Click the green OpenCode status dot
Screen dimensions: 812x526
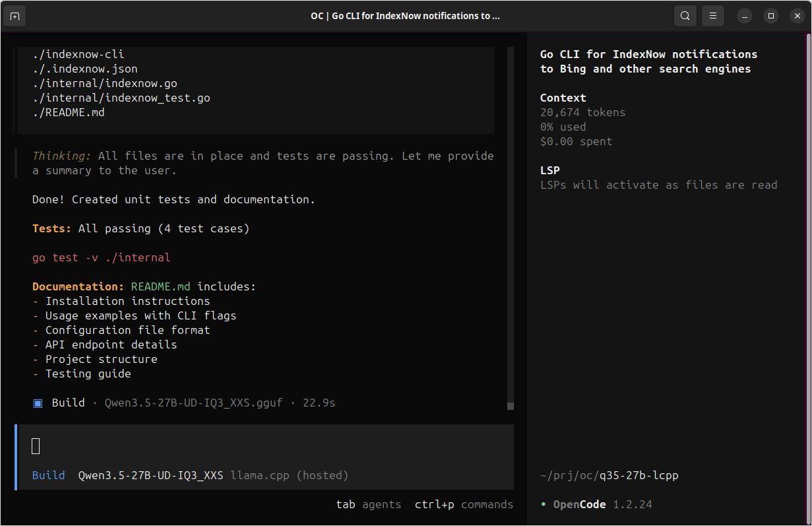(544, 504)
